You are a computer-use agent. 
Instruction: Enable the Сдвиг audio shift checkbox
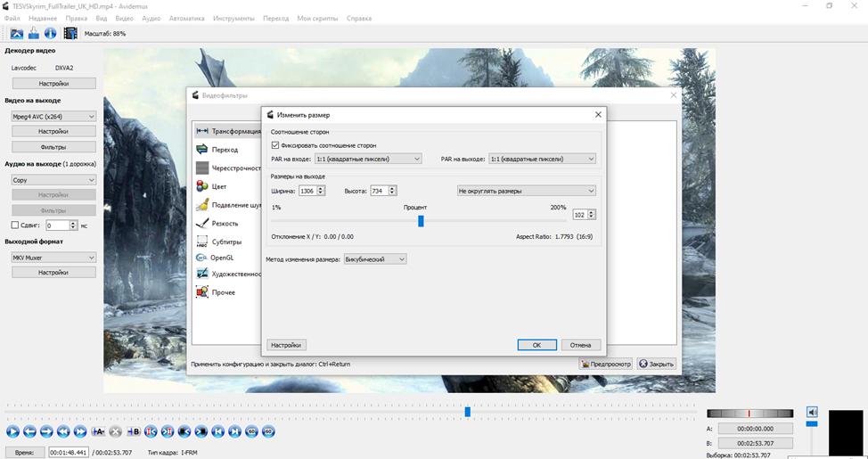pos(15,225)
